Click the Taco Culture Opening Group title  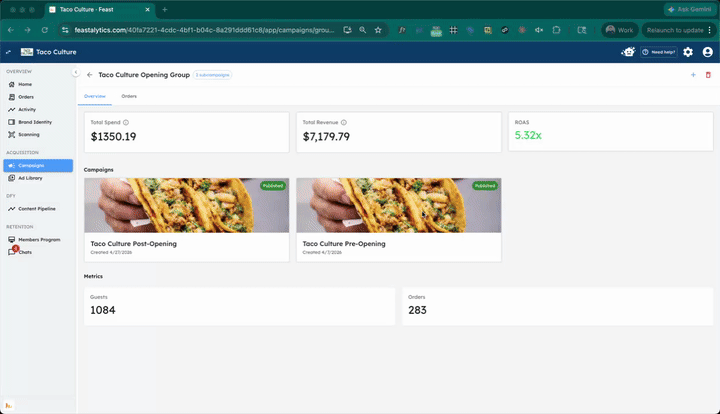point(144,75)
